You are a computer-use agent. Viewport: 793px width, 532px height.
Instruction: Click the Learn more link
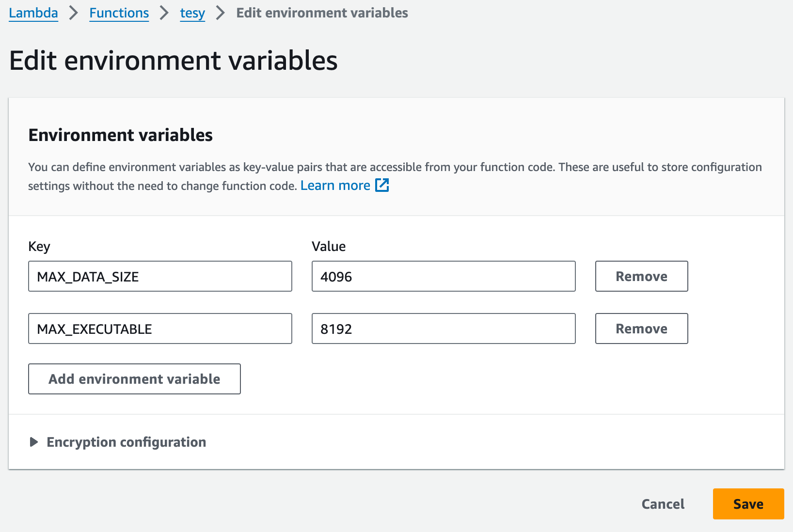335,186
